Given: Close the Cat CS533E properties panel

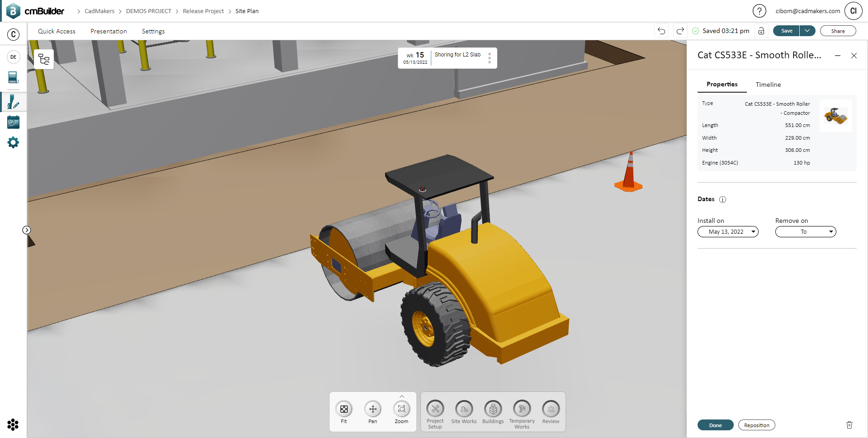Looking at the screenshot, I should click(854, 56).
